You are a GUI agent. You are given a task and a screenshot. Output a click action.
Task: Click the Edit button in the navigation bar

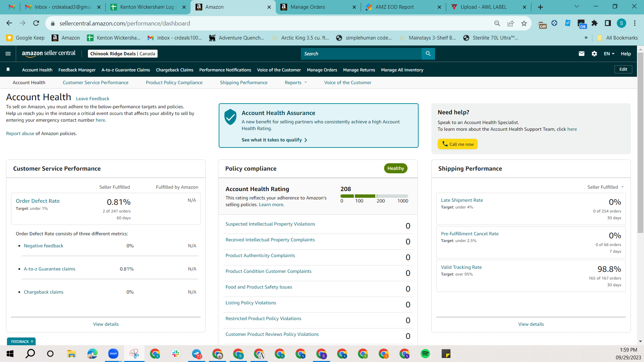pos(623,69)
